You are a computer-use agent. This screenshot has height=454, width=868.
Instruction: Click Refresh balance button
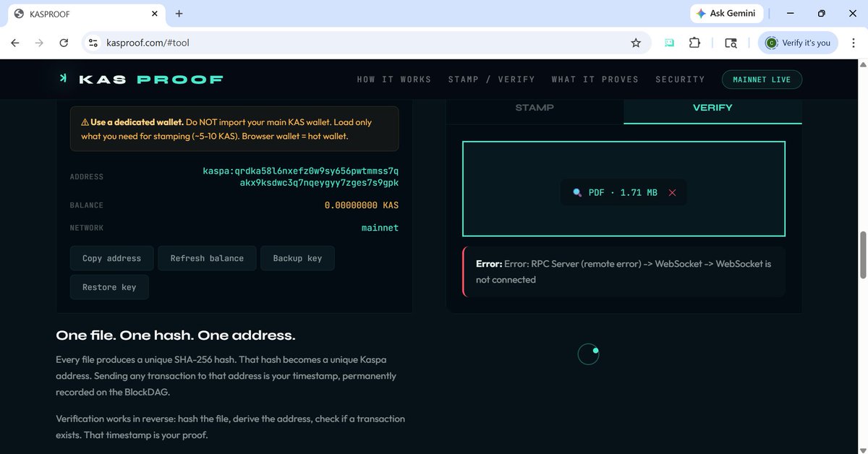207,258
